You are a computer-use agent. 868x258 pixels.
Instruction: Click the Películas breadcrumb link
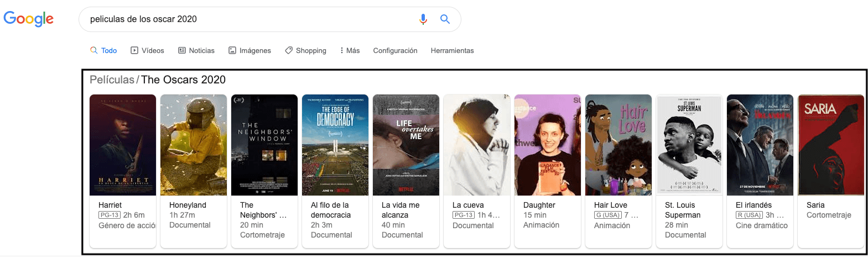[x=112, y=80]
